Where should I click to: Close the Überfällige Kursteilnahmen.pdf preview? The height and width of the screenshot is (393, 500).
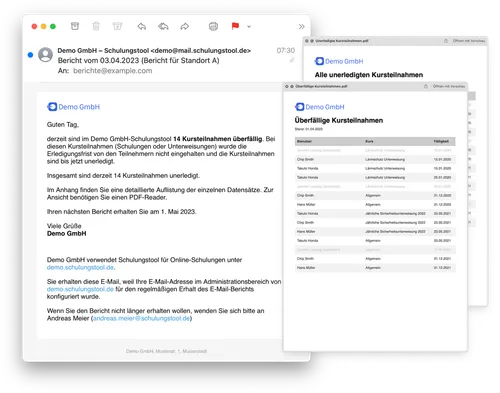286,86
